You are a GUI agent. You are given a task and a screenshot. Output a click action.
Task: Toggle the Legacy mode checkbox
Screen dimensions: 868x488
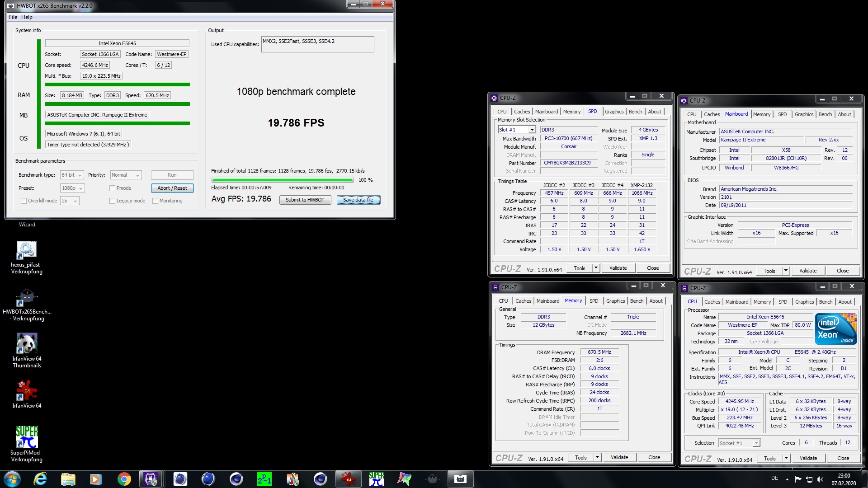point(112,201)
